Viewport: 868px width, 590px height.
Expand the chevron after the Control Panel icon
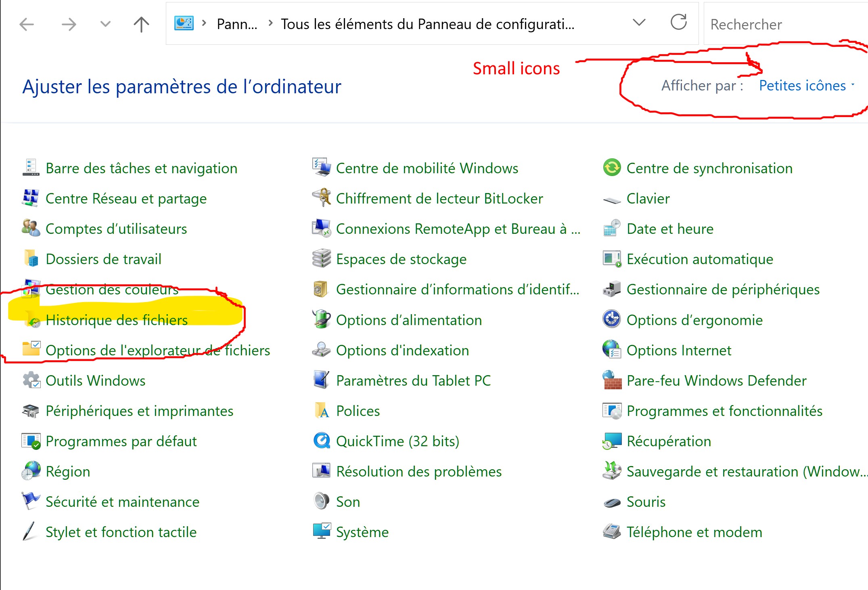(204, 23)
